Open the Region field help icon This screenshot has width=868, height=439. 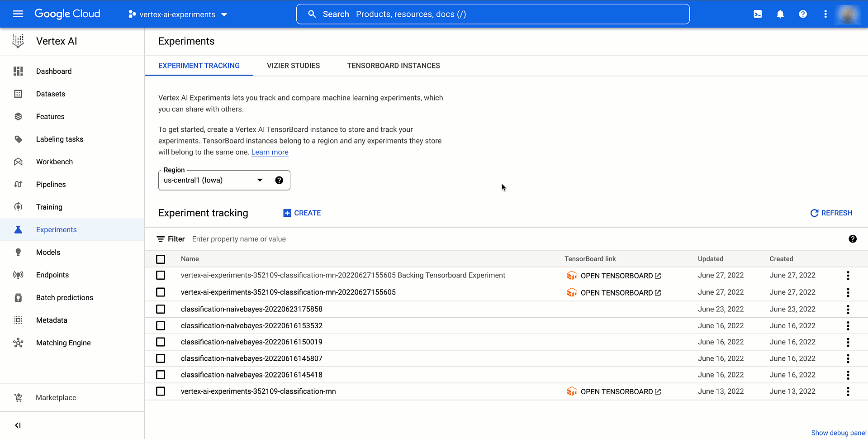coord(279,180)
